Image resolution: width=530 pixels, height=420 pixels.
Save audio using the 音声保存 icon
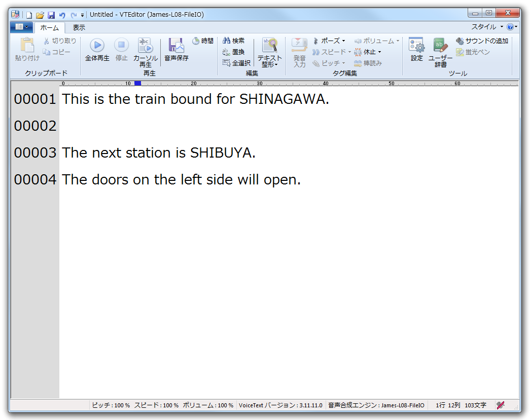pyautogui.click(x=176, y=47)
